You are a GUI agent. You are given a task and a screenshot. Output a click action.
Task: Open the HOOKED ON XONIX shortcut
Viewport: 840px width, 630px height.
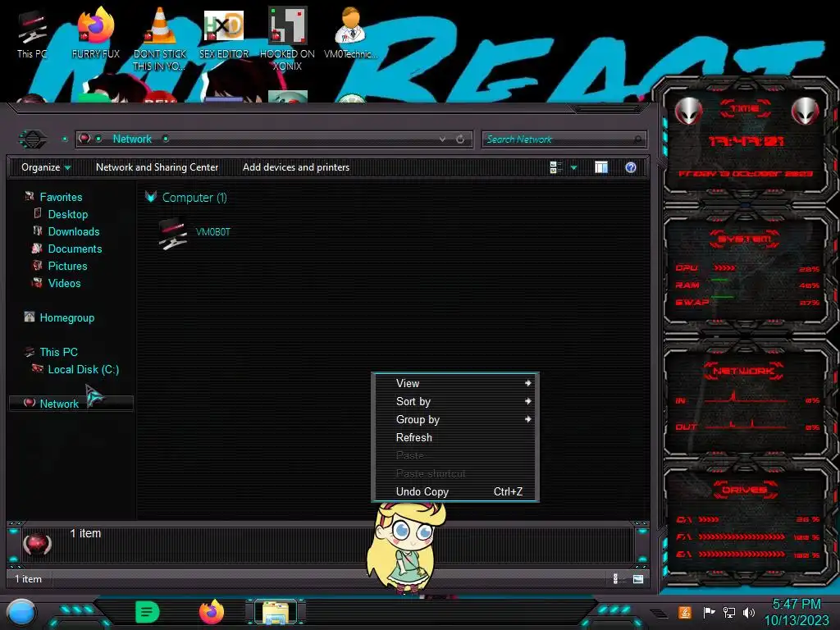click(x=287, y=39)
